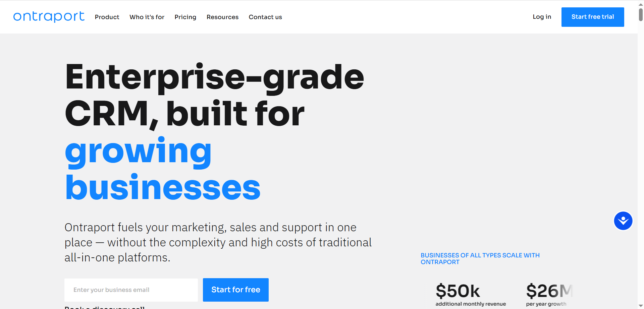Open the Product menu
Viewport: 644px width, 309px height.
107,17
